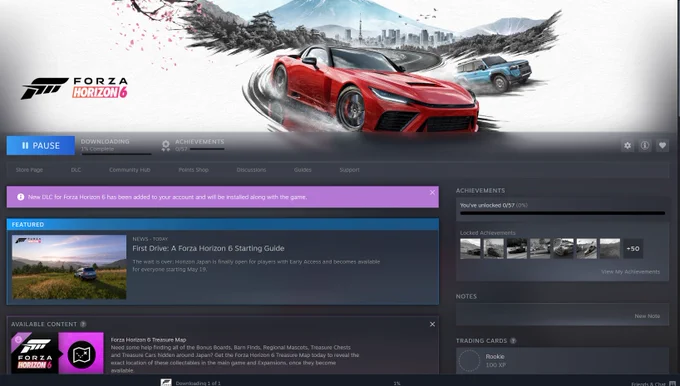
Task: Select the fourth locked achievement thumbnail
Action: 540,249
